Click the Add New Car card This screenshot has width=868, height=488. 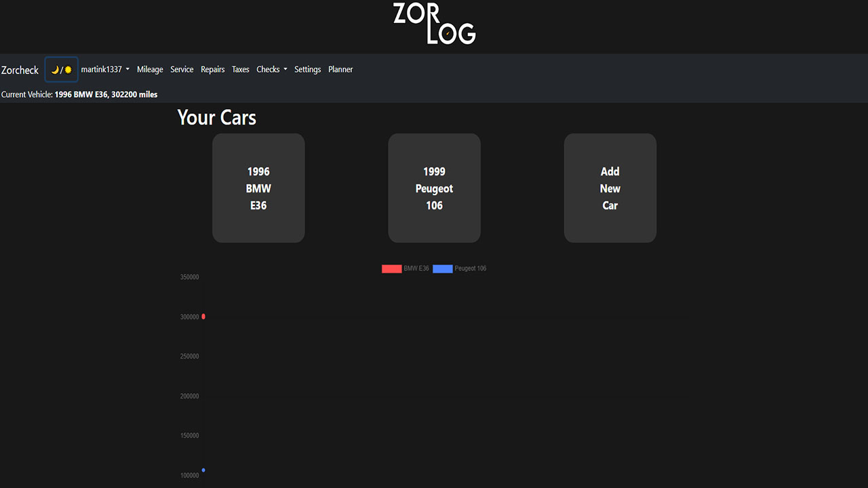(610, 188)
